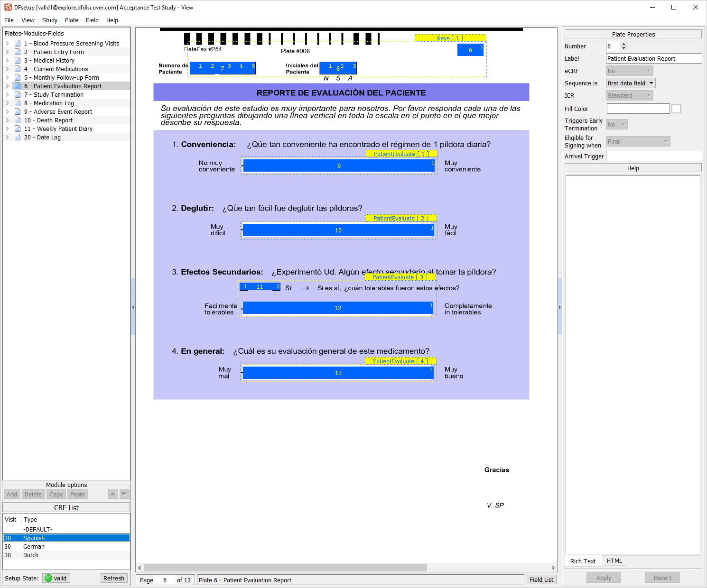The image size is (707, 588).
Task: Click the move module up arrow icon
Action: click(113, 494)
